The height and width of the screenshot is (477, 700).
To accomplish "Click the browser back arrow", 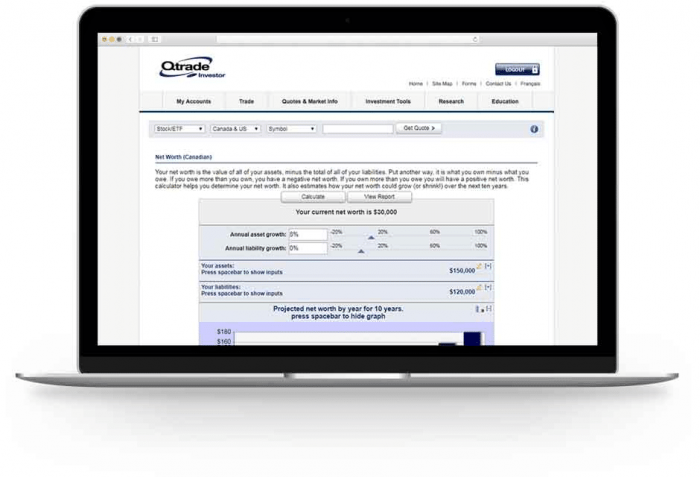I will [x=130, y=40].
